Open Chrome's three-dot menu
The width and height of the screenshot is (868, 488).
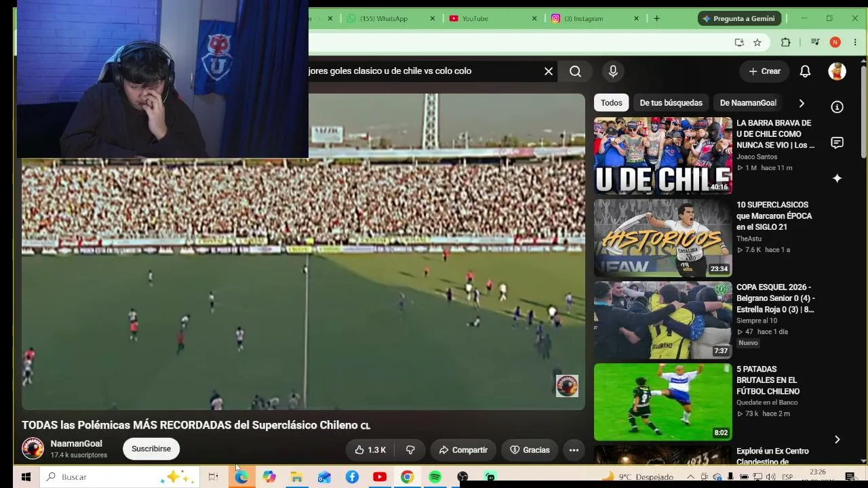click(x=855, y=42)
